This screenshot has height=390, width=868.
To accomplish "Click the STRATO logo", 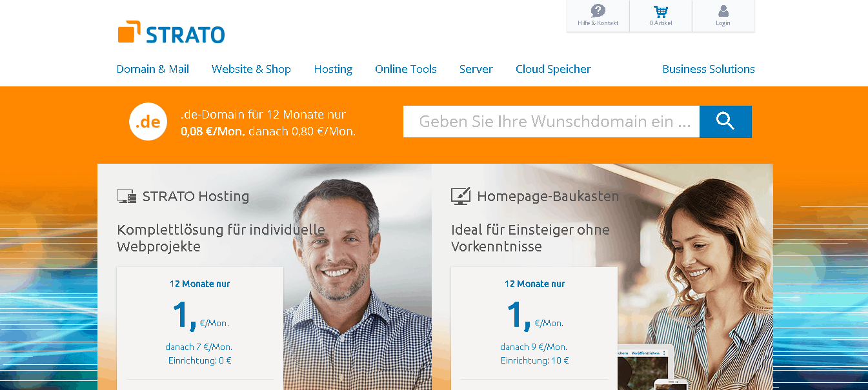I will coord(171,32).
